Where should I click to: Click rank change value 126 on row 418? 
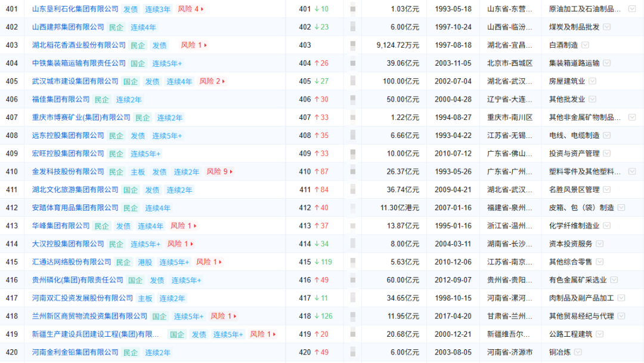(327, 316)
